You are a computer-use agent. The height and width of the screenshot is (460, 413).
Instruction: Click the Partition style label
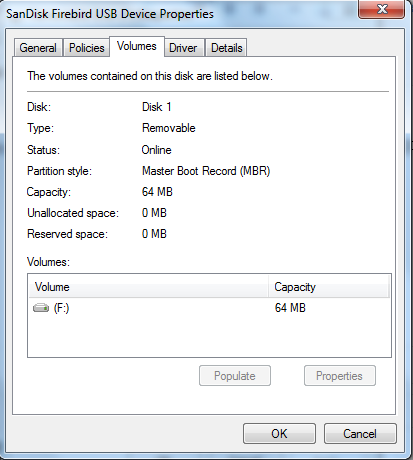pyautogui.click(x=59, y=171)
